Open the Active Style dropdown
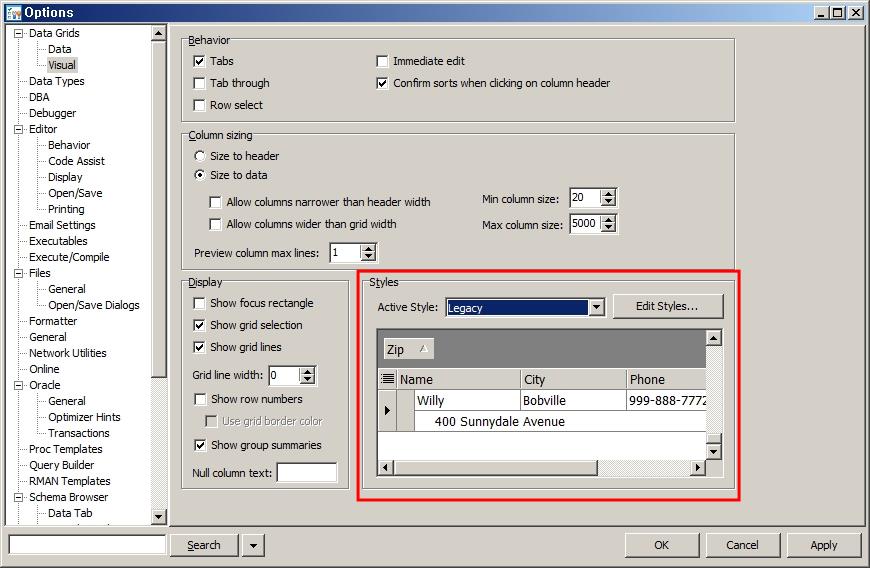The height and width of the screenshot is (568, 870). 596,308
